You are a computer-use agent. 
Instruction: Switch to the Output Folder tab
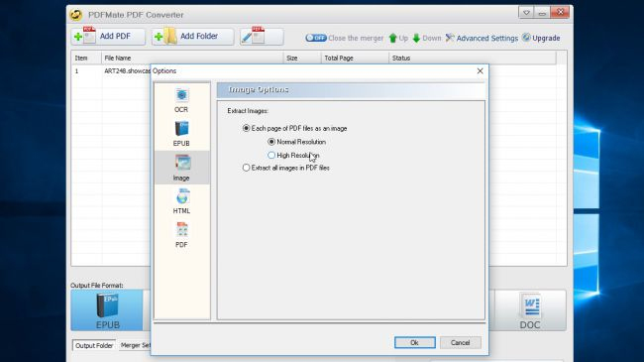94,345
